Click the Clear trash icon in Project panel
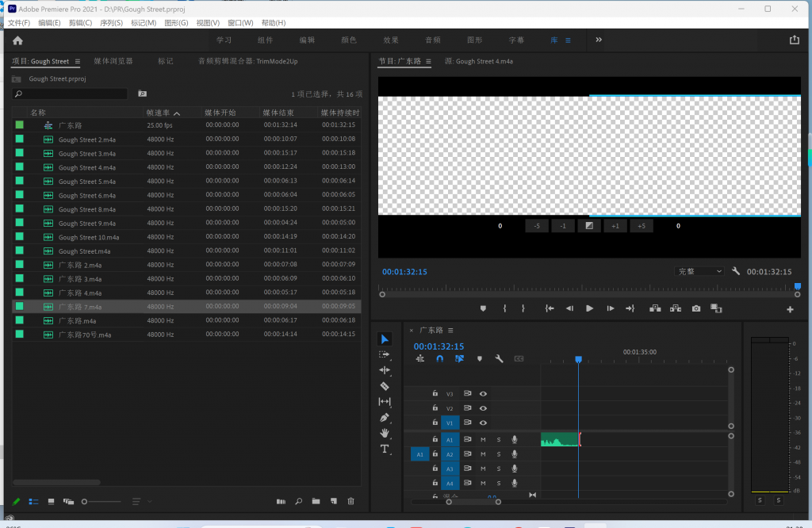Image resolution: width=812 pixels, height=528 pixels. click(x=350, y=501)
